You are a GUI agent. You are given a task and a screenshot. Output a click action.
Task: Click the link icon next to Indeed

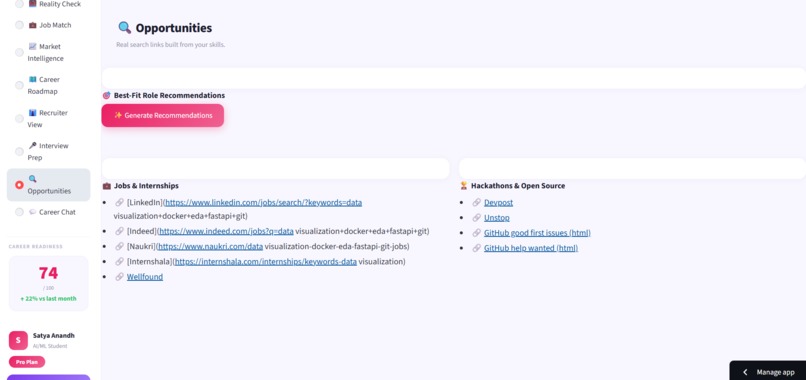pos(119,231)
